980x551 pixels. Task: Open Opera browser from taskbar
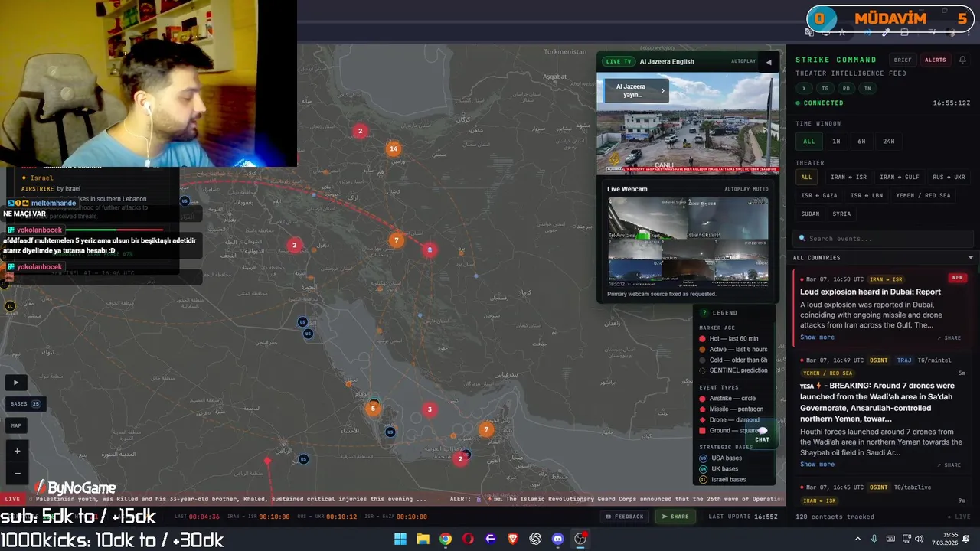click(x=468, y=539)
